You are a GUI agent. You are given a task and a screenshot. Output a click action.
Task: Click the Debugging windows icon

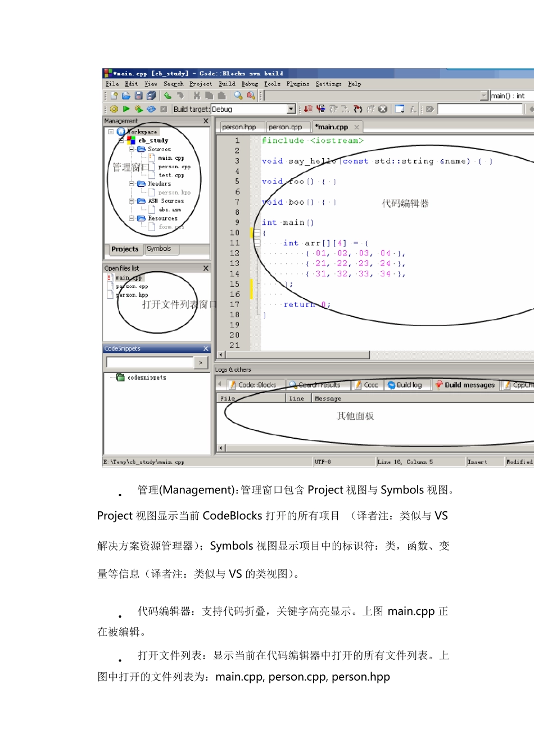(400, 109)
